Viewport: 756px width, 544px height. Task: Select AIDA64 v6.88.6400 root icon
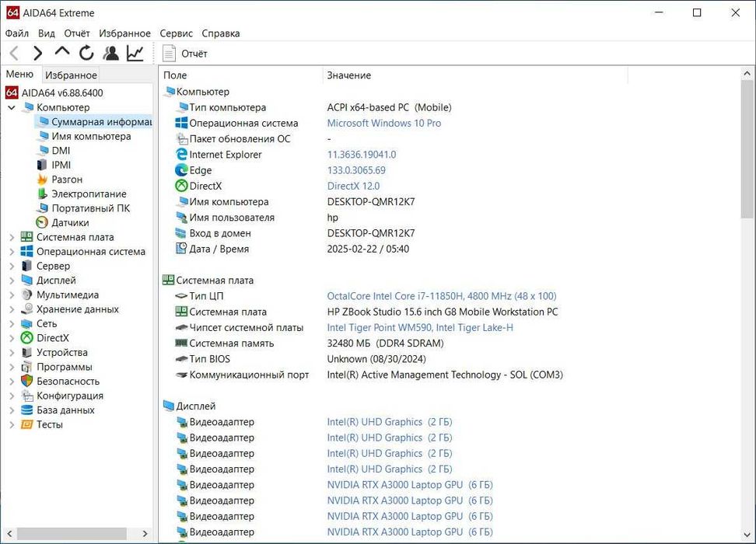click(12, 92)
